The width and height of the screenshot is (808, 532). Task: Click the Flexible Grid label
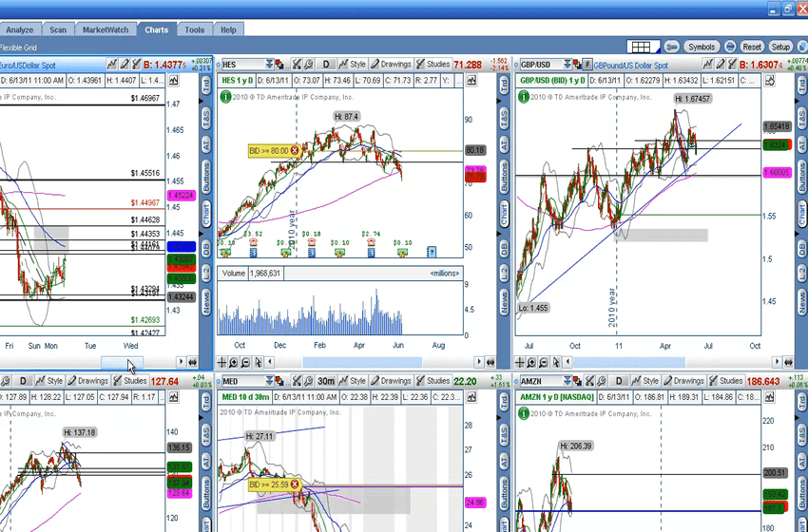[18, 47]
